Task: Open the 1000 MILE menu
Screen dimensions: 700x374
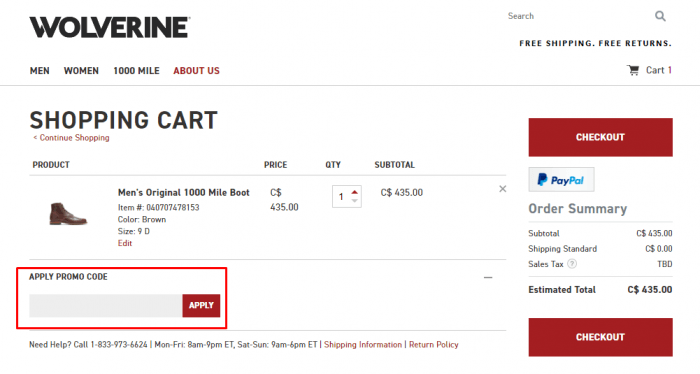Action: pos(136,71)
